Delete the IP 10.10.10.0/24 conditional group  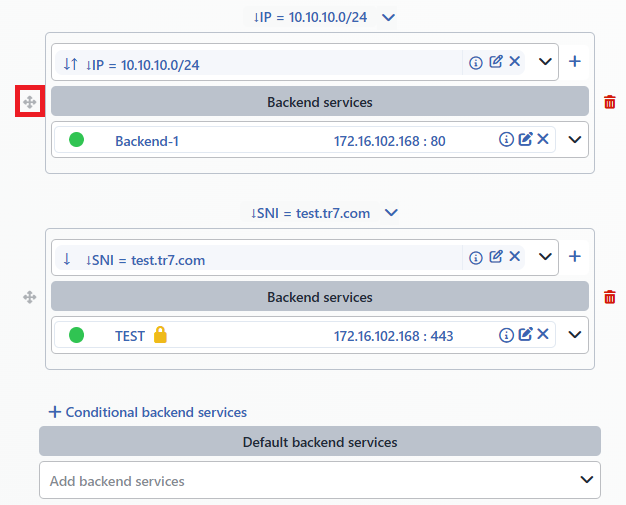point(610,102)
